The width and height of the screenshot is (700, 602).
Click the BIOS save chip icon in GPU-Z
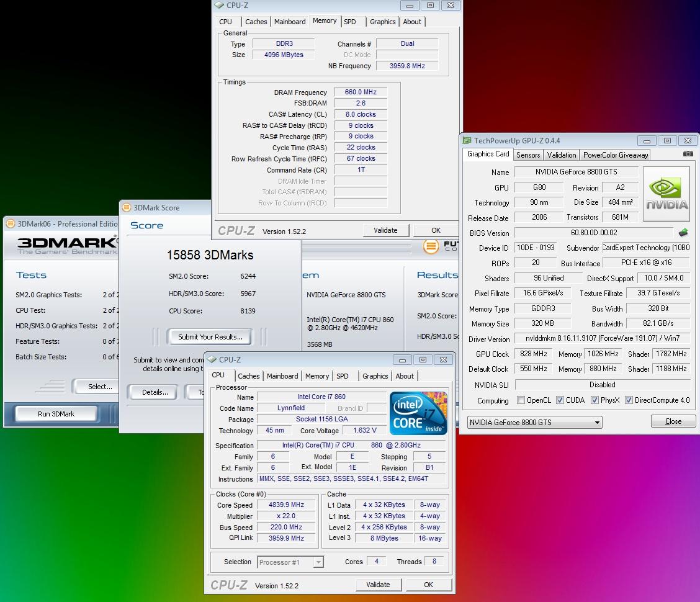pos(683,232)
